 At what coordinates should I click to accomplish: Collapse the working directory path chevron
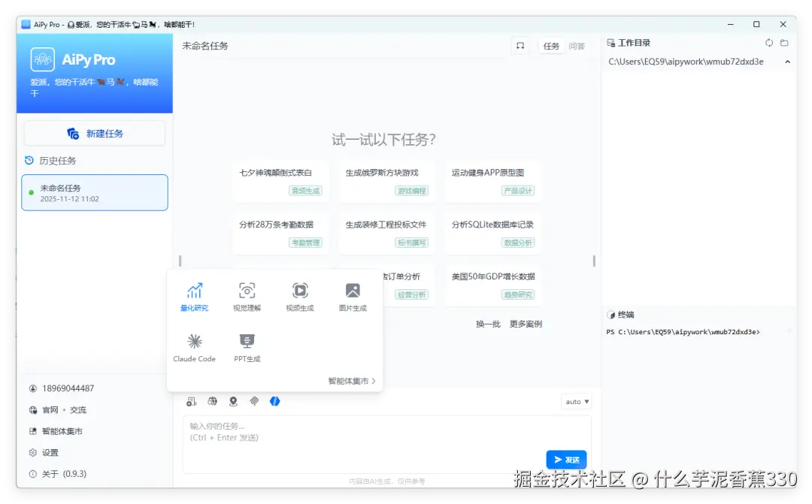[x=788, y=62]
